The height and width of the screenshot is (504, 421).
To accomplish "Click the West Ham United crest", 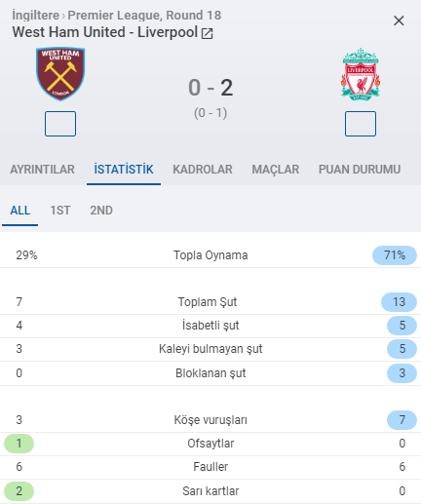I will pyautogui.click(x=60, y=74).
